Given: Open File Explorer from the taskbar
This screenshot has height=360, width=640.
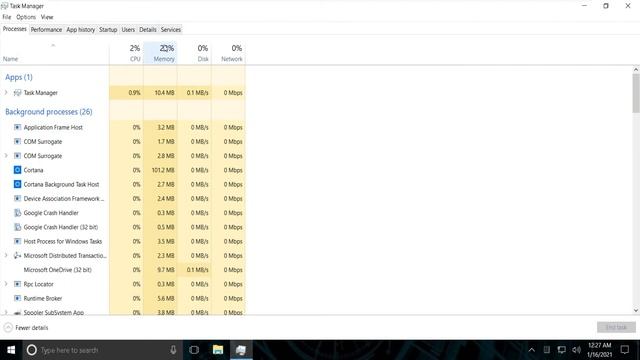Looking at the screenshot, I should point(218,350).
